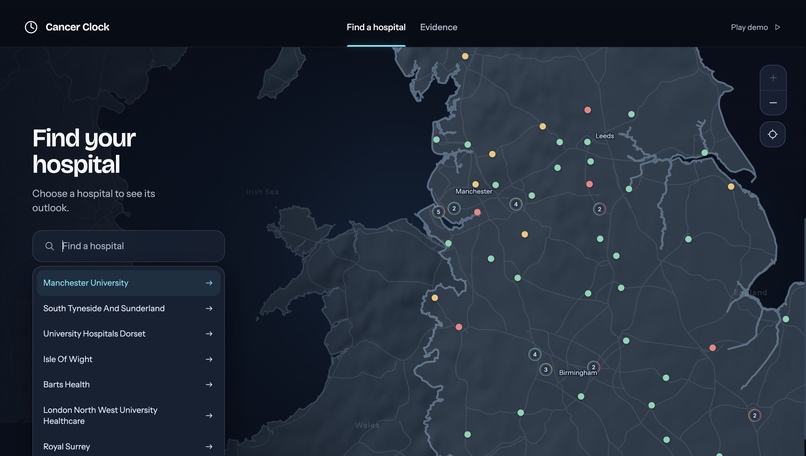Image resolution: width=806 pixels, height=456 pixels.
Task: Select the Find a hospital tab
Action: click(376, 27)
